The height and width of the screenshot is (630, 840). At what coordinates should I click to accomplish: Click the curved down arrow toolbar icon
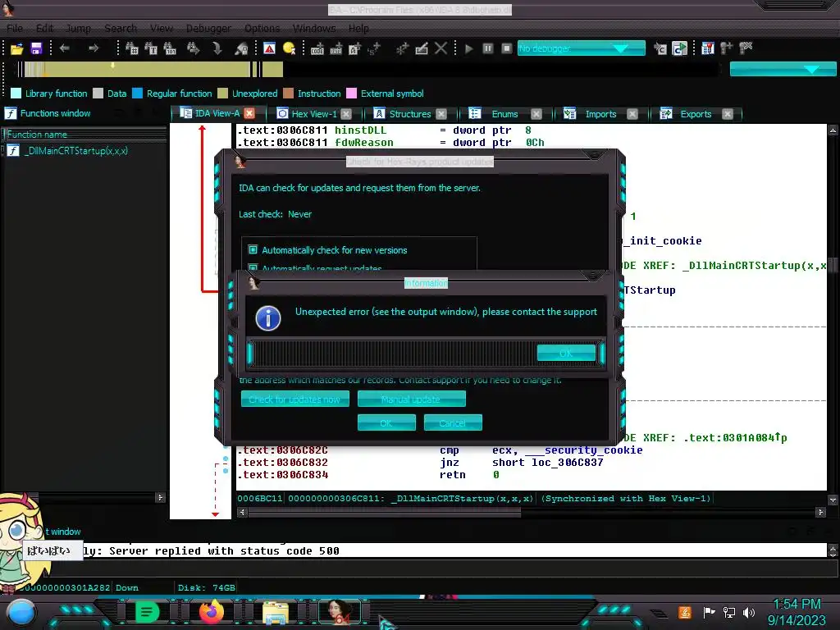[217, 48]
